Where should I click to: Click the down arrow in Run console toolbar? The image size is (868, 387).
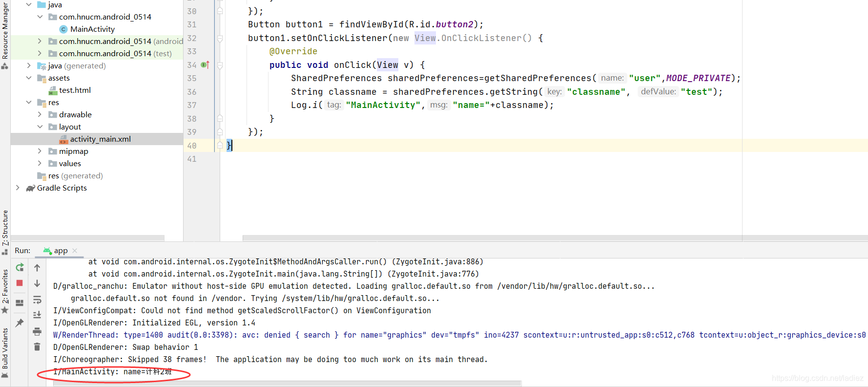(x=37, y=283)
